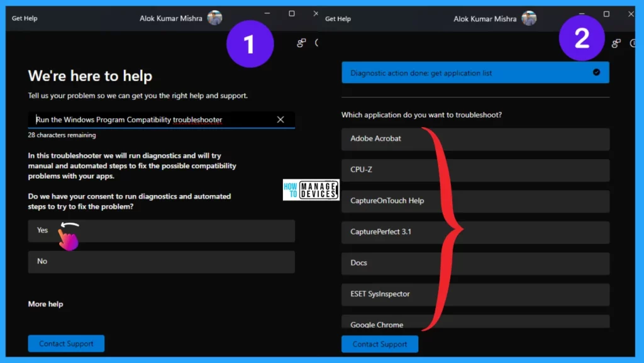Click 'Which application do you want to troubleshoot?' text

(x=422, y=115)
